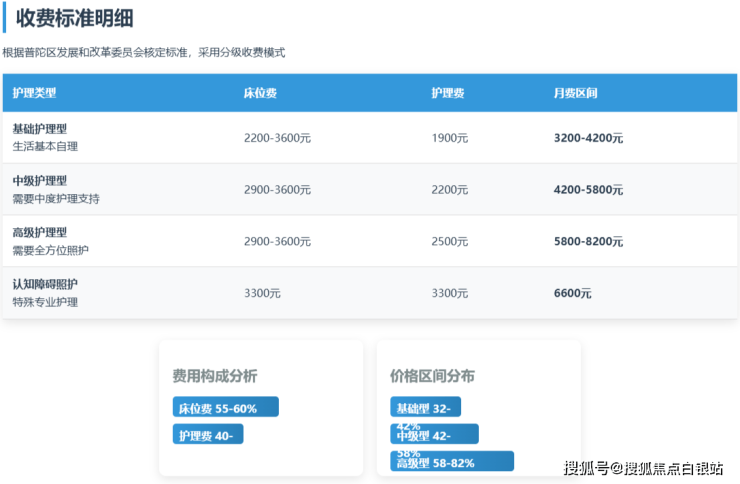Image resolution: width=740 pixels, height=484 pixels.
Task: Select the 基础护理型 row label
Action: click(x=40, y=129)
